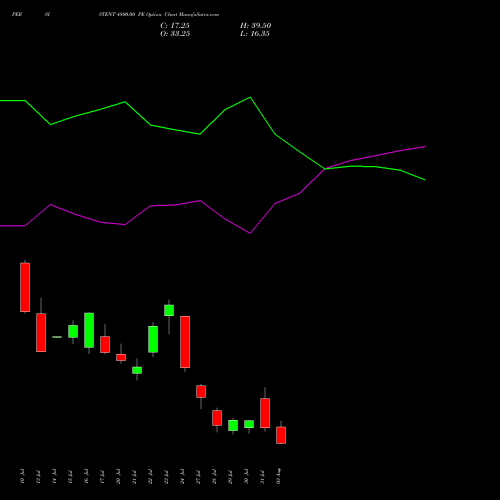Viewport: 500px width, 500px height.
Task: Click the 02 Aug date label
Action: [279, 476]
